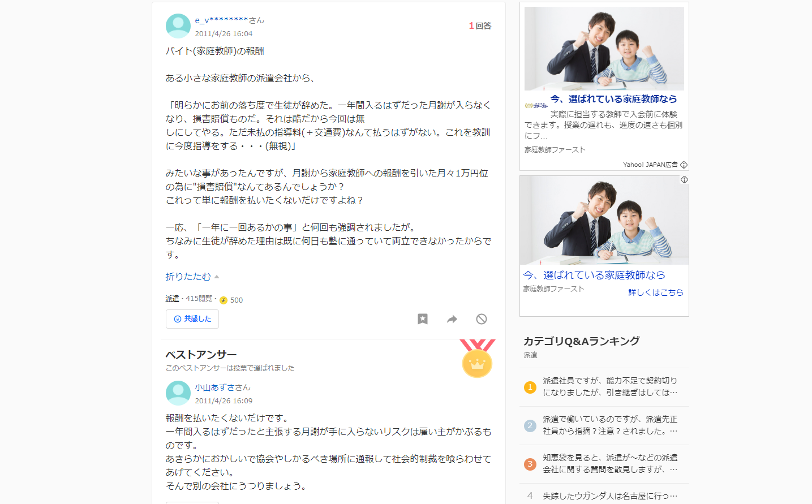Open the Yahoo! JAPAN ad info icon
Viewport: 812px width, 504px height.
click(x=684, y=165)
